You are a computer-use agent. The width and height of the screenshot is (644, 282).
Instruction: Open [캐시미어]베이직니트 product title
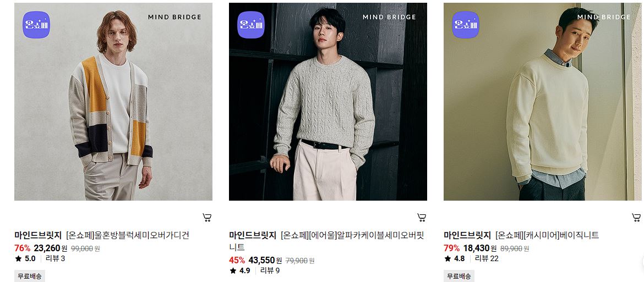pos(561,235)
